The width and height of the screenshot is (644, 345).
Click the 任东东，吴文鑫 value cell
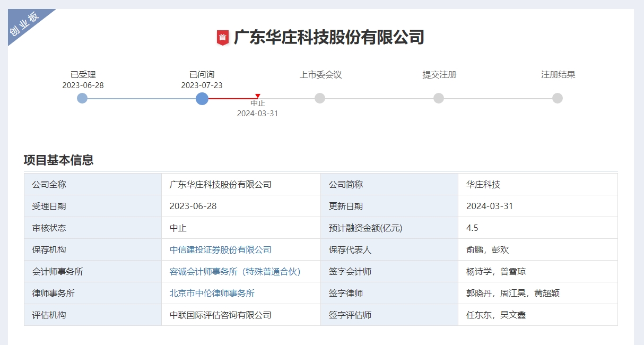[538, 315]
